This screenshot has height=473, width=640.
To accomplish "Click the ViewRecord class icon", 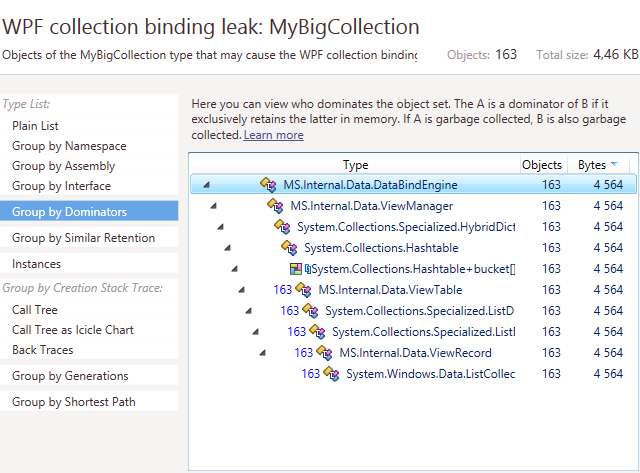I will tap(325, 353).
